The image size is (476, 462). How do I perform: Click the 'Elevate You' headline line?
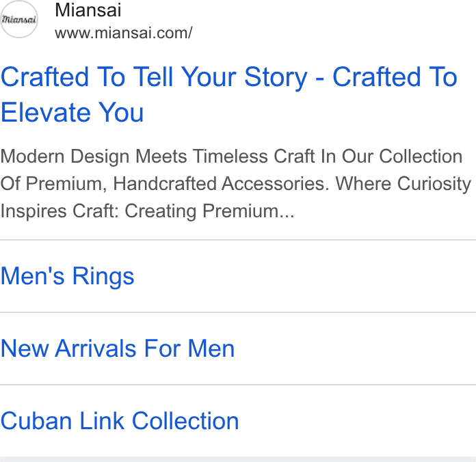[x=72, y=113]
